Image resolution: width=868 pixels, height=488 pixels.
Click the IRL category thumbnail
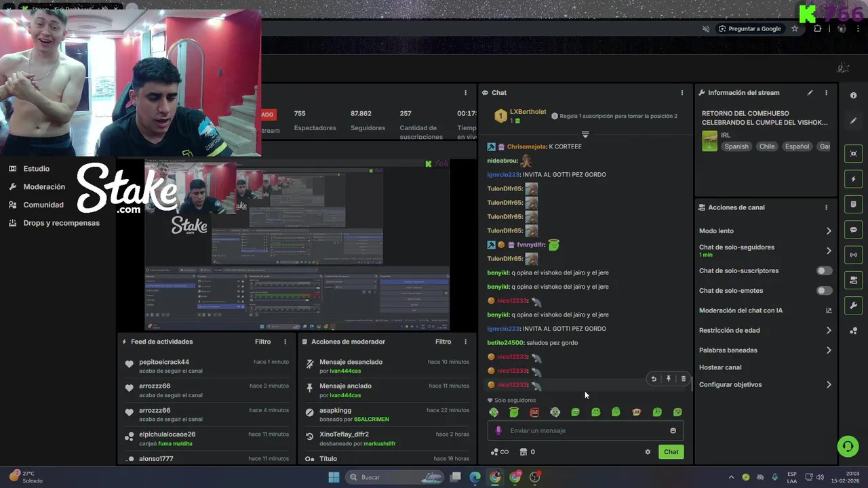[709, 141]
